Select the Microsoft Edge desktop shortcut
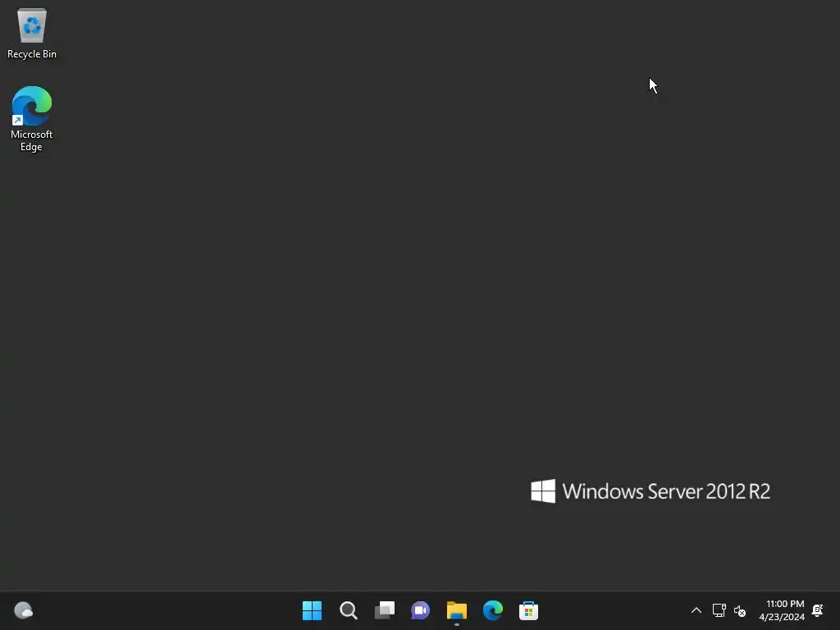The image size is (840, 630). tap(32, 119)
